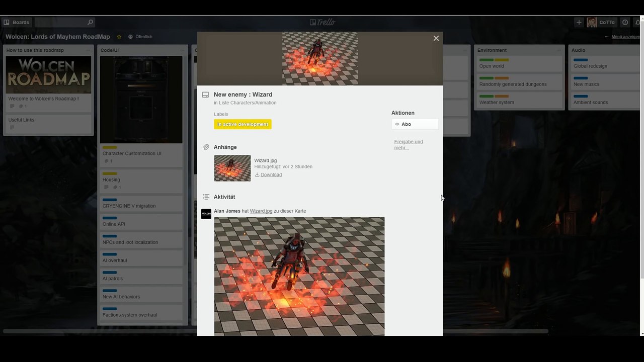
Task: Click the Öffentlich visibility setting
Action: 140,37
